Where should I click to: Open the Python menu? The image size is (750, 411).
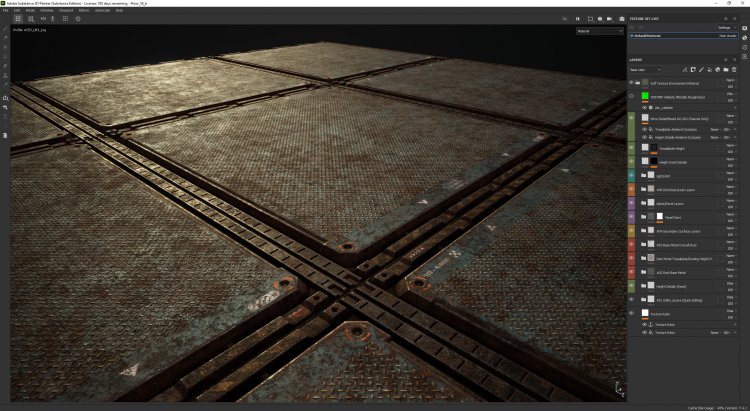84,10
